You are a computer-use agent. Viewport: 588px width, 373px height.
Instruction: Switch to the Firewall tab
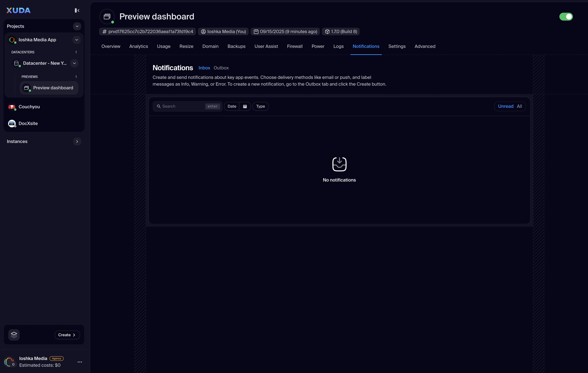(294, 46)
